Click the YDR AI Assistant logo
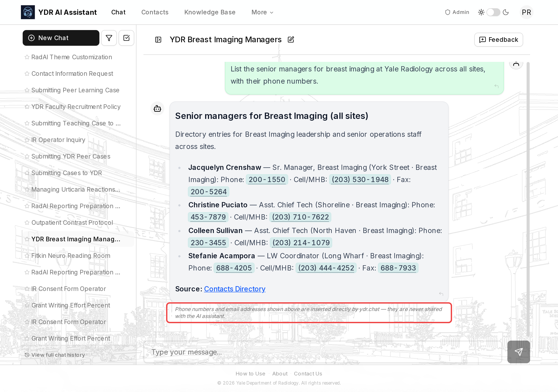This screenshot has width=558, height=392. [28, 12]
